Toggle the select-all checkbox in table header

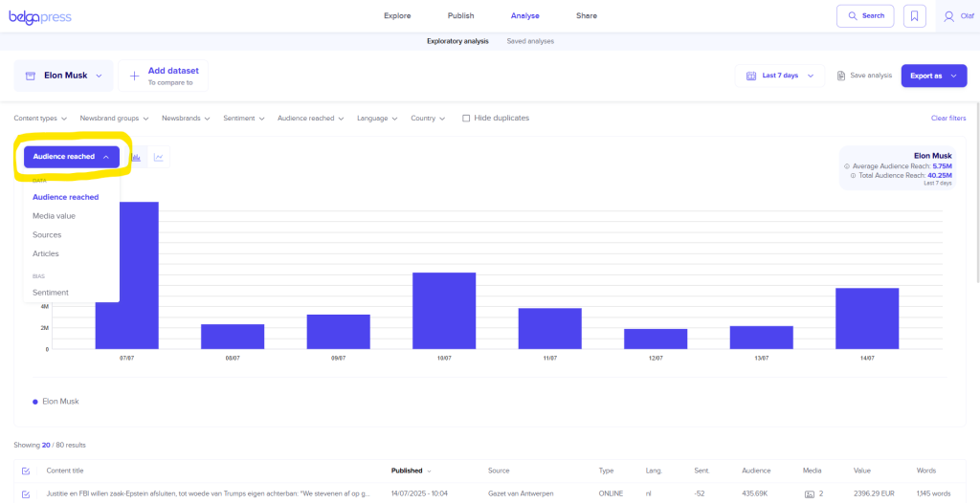pos(26,470)
